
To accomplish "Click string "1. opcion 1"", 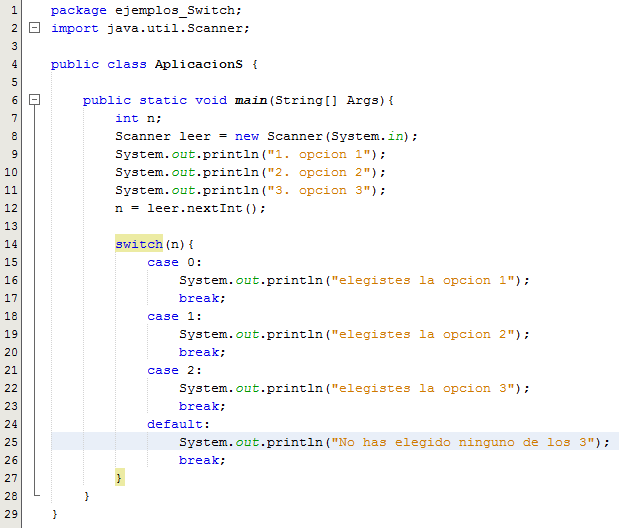I will coord(319,154).
